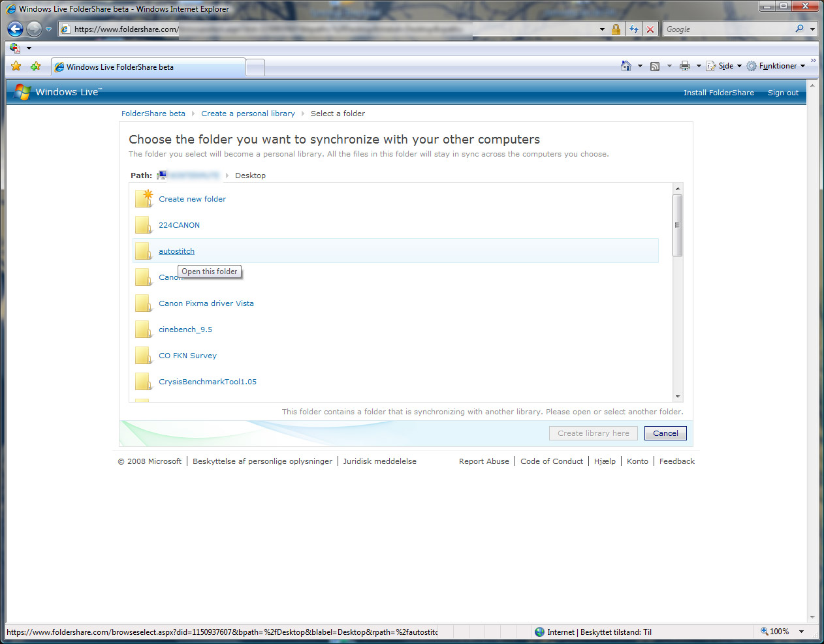Screen dimensions: 824x644
Task: Click the CO FKN Survey folder icon
Action: click(143, 356)
